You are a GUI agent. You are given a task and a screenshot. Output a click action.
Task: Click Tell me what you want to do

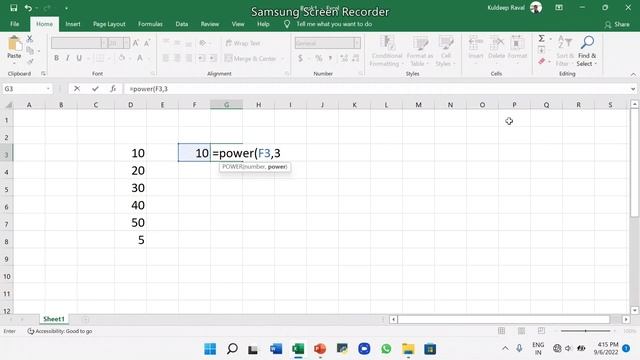tap(333, 24)
